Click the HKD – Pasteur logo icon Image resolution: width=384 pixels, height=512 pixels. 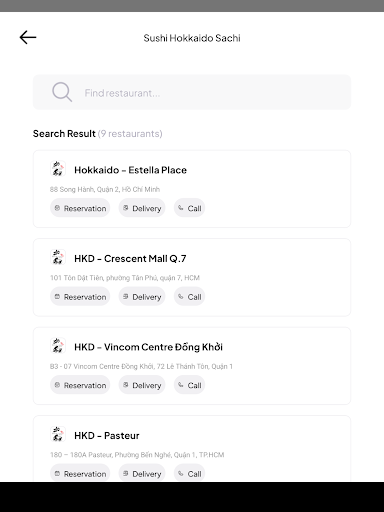[x=58, y=434]
